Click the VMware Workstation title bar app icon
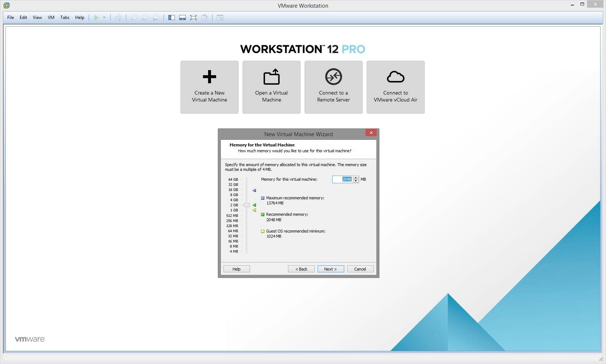 tap(6, 5)
